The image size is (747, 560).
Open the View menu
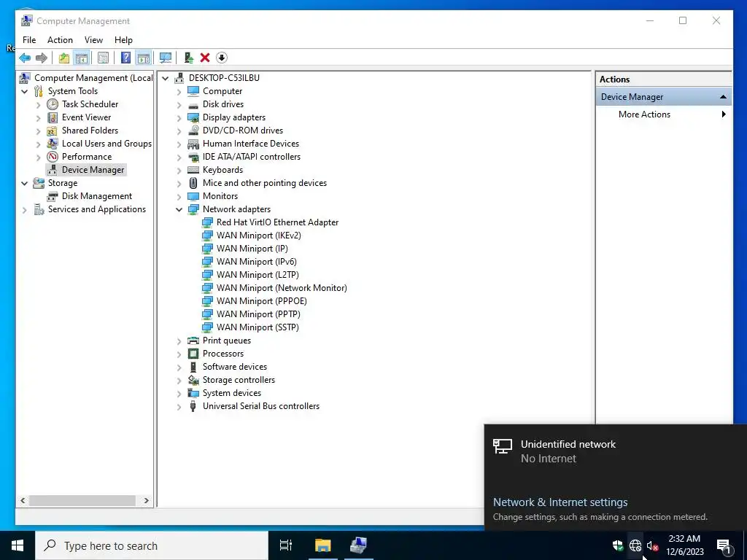[x=93, y=40]
